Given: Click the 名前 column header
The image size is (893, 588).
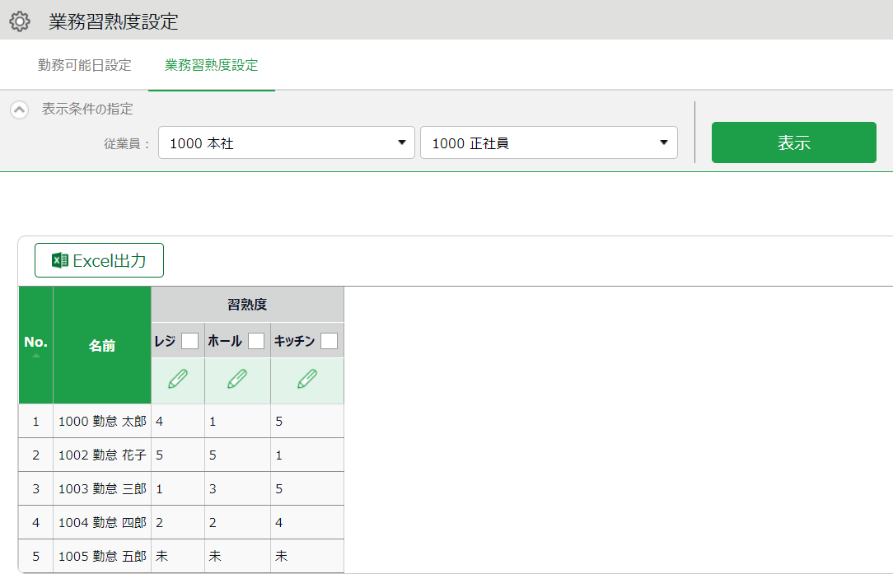Looking at the screenshot, I should [x=102, y=346].
